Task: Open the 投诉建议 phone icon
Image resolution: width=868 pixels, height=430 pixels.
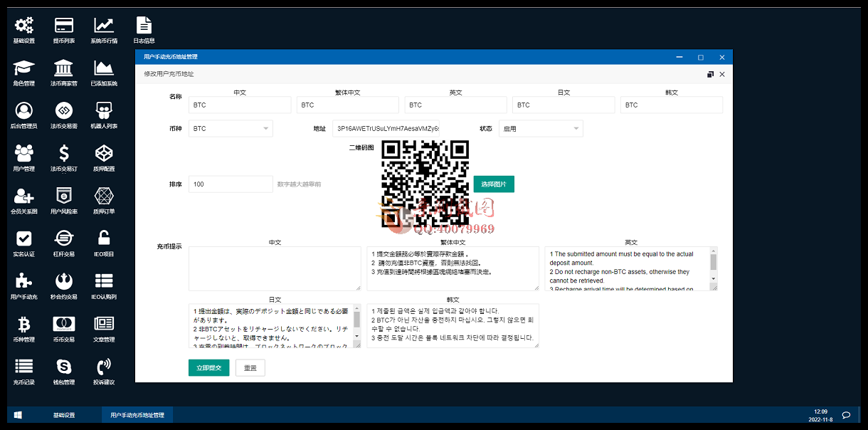Action: click(104, 367)
